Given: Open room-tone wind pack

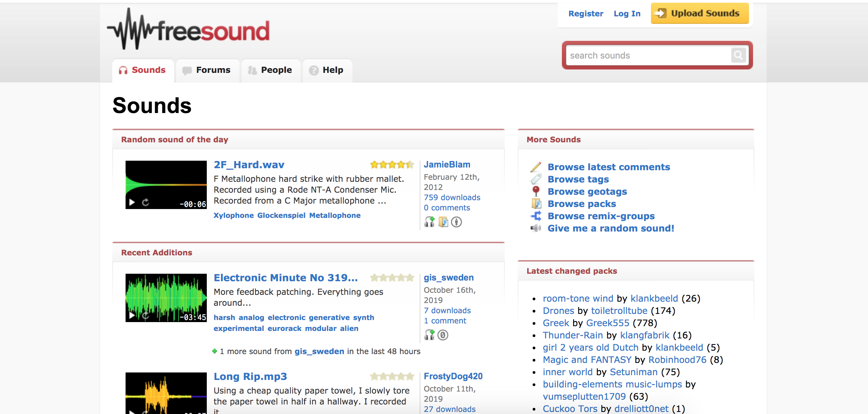Looking at the screenshot, I should click(578, 299).
